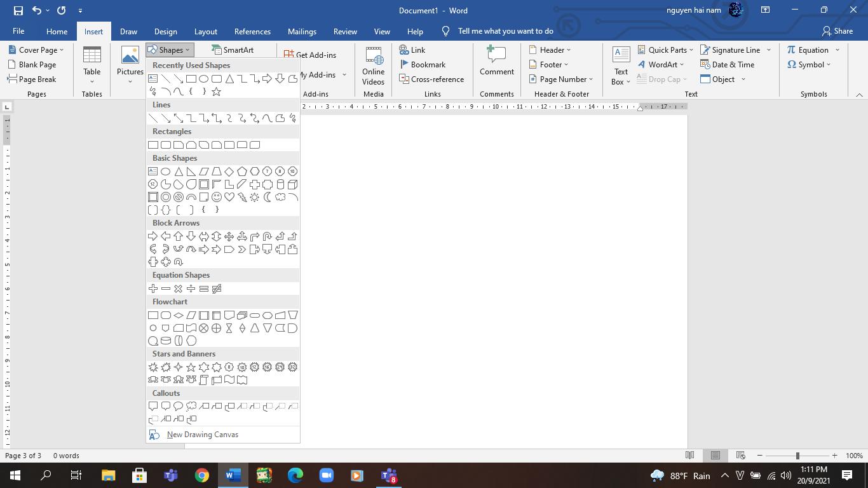
Task: Expand the Header dropdown
Action: tap(550, 50)
